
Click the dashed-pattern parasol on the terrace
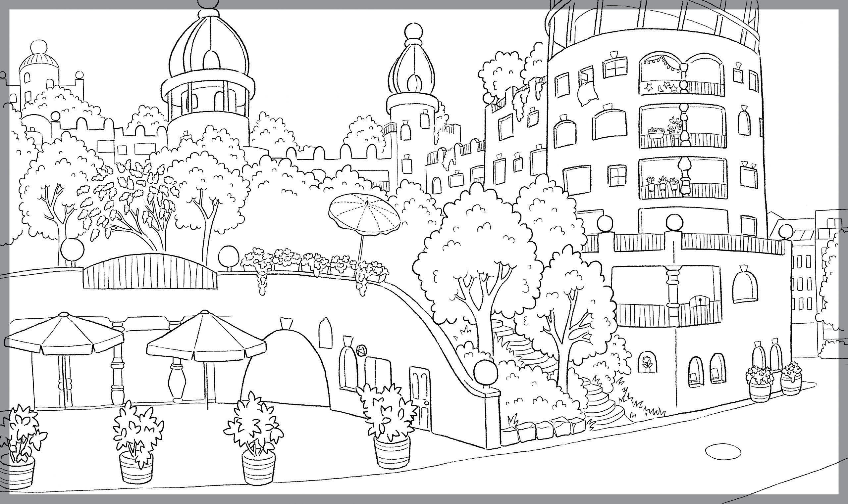(x=364, y=212)
